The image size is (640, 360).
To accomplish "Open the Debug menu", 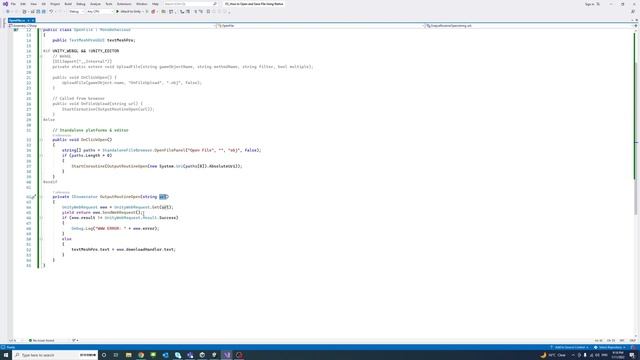I will [x=81, y=4].
